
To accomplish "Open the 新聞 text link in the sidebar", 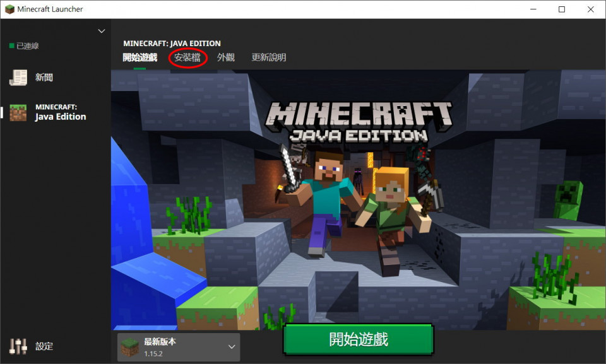I will click(44, 78).
